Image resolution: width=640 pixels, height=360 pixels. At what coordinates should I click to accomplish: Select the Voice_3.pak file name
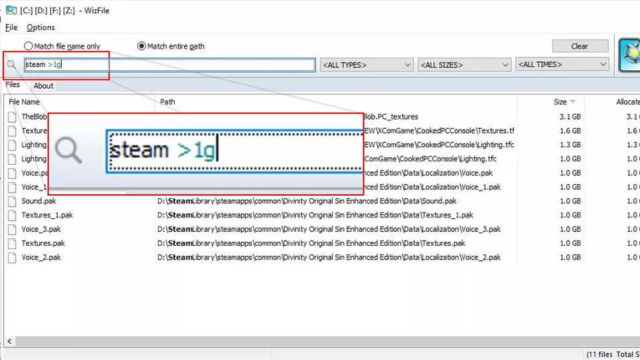[41, 229]
